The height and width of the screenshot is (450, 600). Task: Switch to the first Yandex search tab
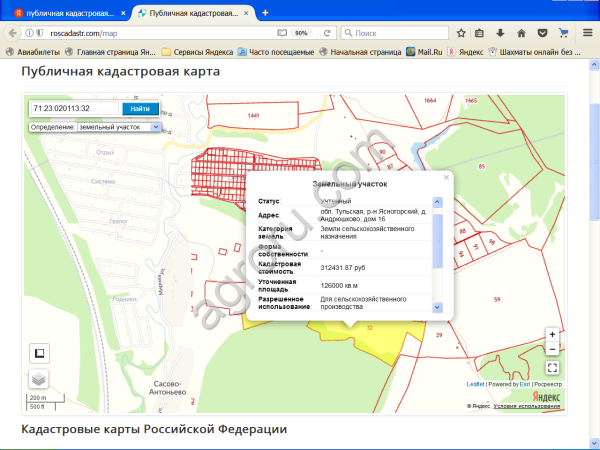(x=69, y=13)
